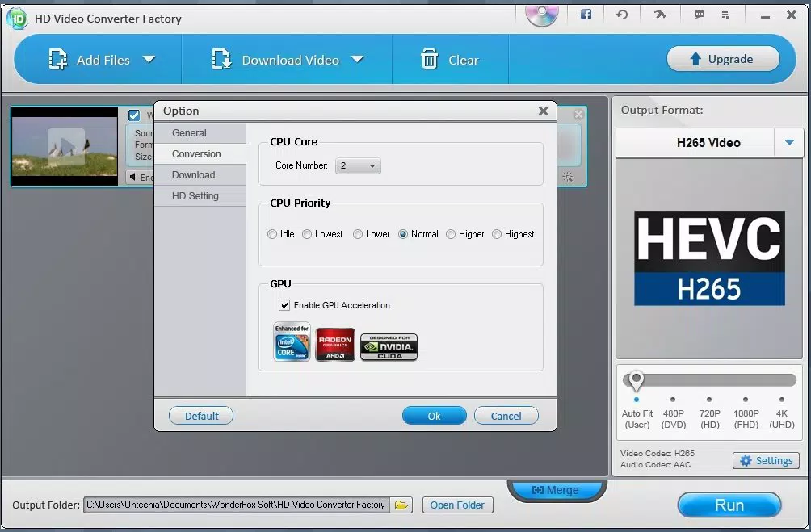Browse output folder with the folder icon
The height and width of the screenshot is (532, 811).
[x=401, y=505]
